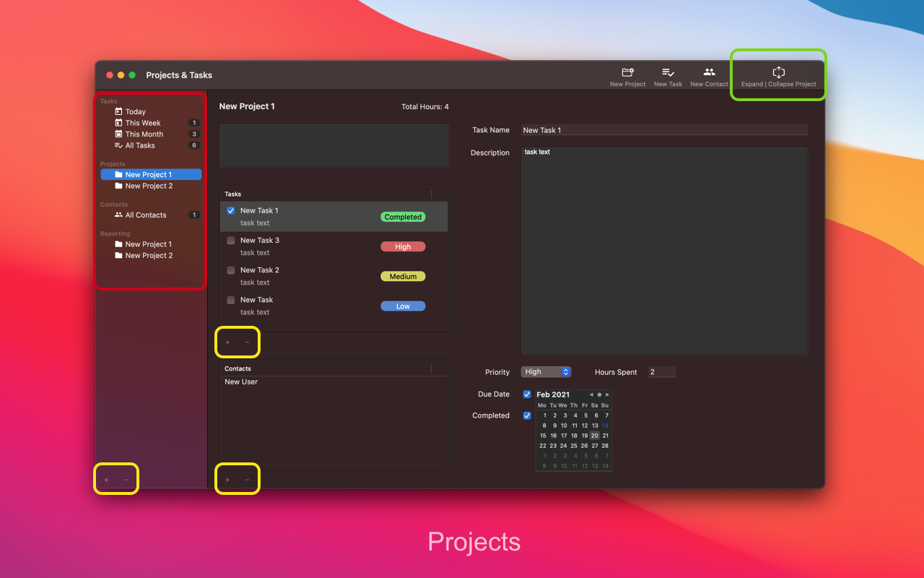Viewport: 924px width, 578px height.
Task: Add a task with the plus button under Tasks list
Action: point(227,342)
